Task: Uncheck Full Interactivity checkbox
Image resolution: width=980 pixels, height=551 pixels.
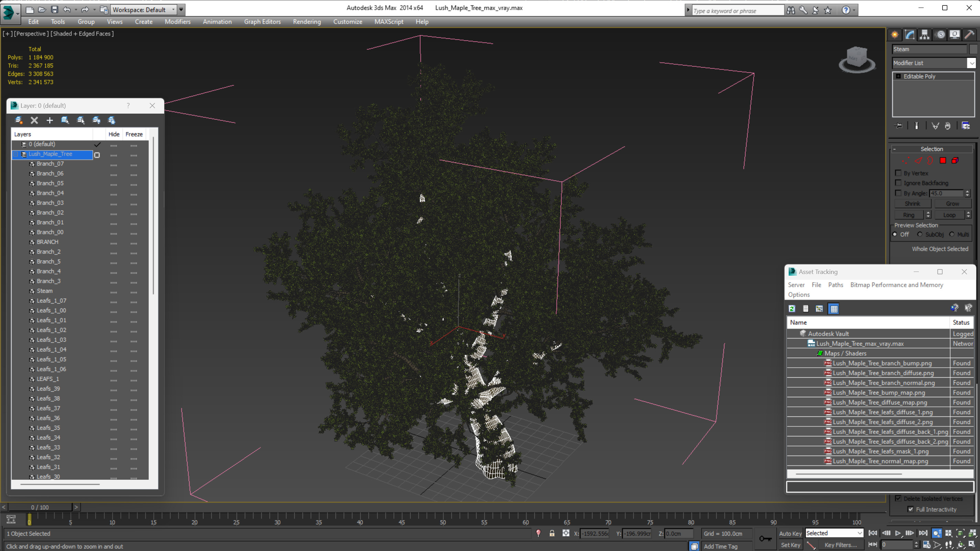Action: pos(910,509)
